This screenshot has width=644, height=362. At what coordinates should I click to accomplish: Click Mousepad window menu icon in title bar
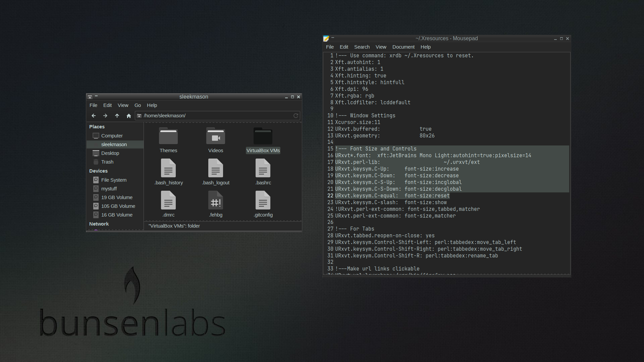click(326, 39)
